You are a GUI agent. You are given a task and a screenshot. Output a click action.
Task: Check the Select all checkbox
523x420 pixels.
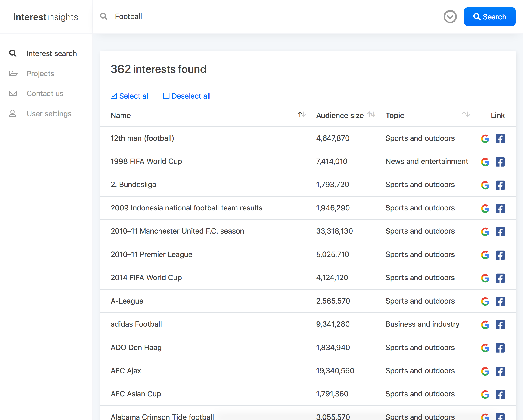114,96
